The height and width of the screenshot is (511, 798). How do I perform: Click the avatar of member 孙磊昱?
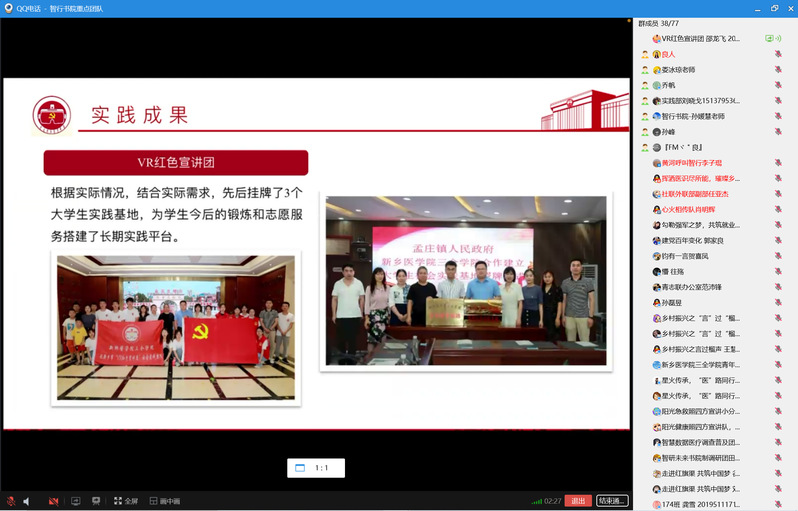656,302
